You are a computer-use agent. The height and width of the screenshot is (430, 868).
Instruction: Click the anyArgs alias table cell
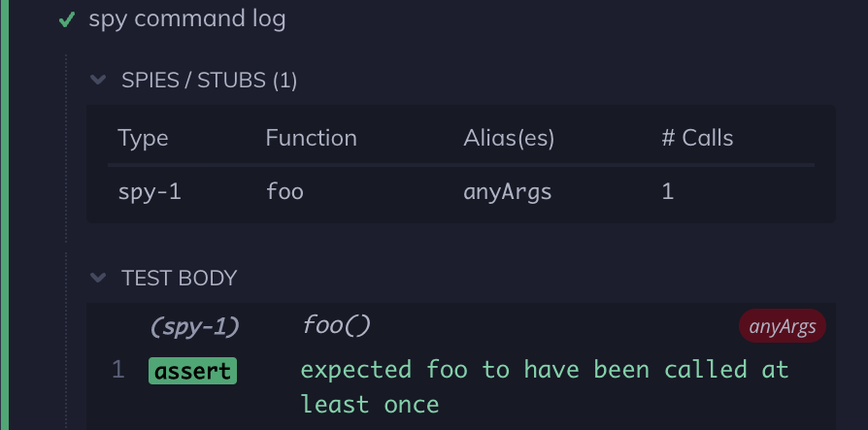[x=508, y=191]
